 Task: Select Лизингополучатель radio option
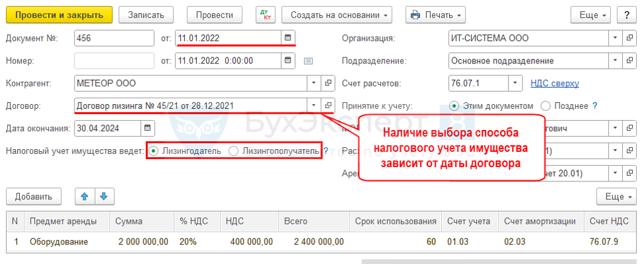233,151
